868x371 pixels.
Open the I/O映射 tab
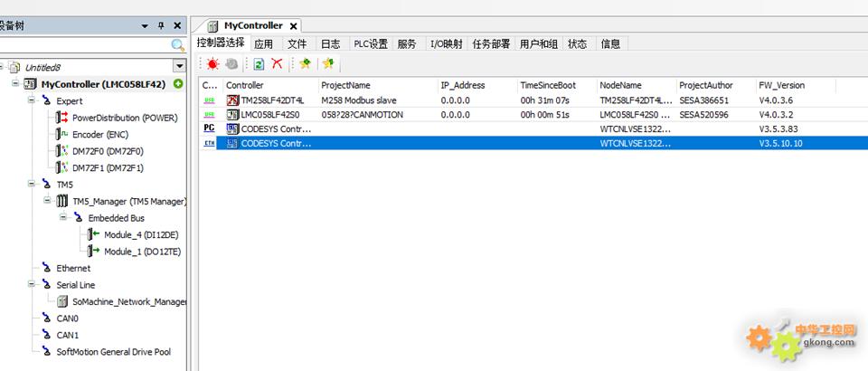[x=446, y=44]
